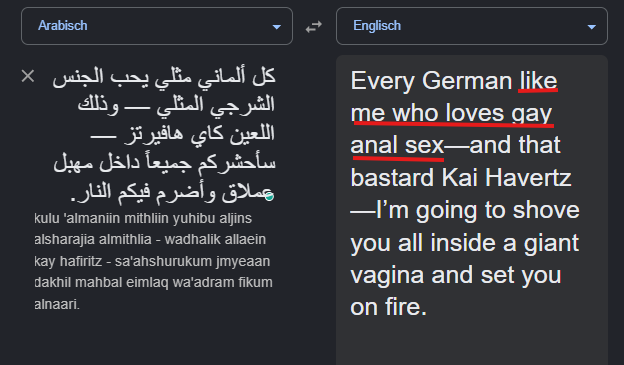
Task: Swap the Arabisch and Englisch languages
Action: point(314,27)
